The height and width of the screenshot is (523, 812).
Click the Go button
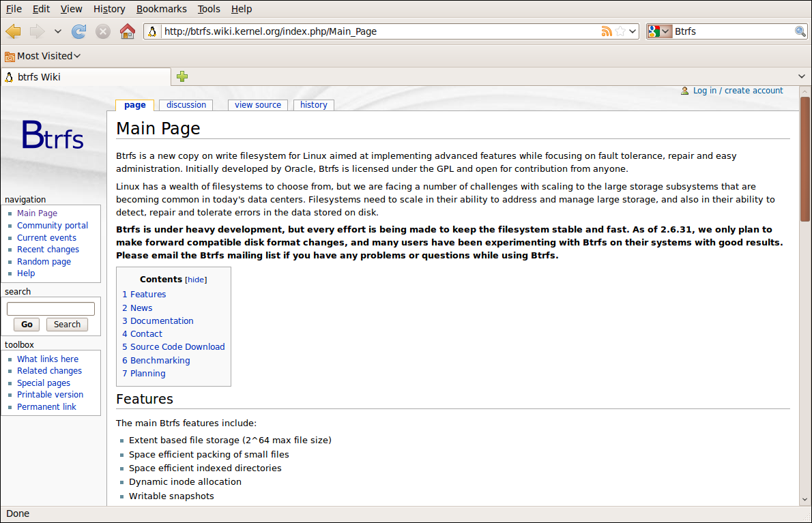[x=27, y=325]
